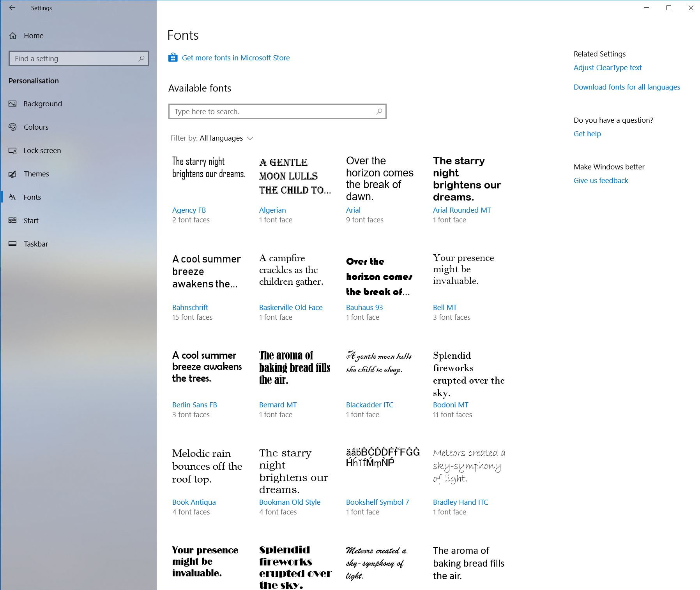Open the Arial Rounded MT preview
The image size is (700, 590).
coord(467,179)
